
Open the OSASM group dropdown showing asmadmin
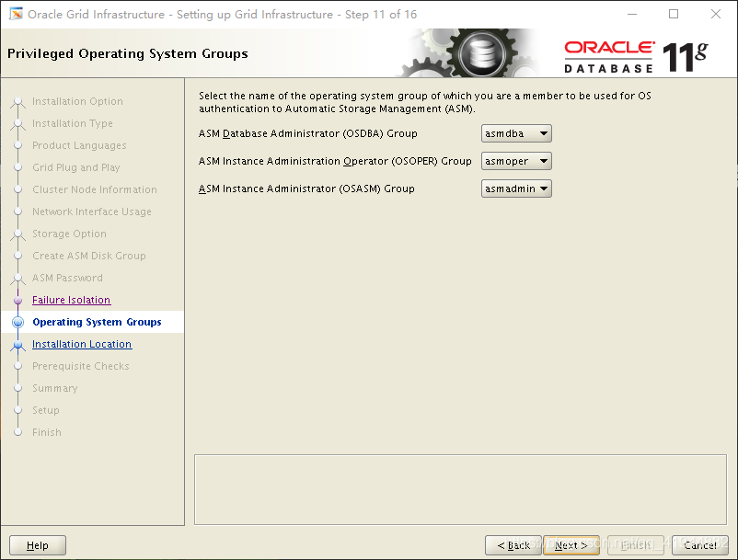tap(516, 189)
